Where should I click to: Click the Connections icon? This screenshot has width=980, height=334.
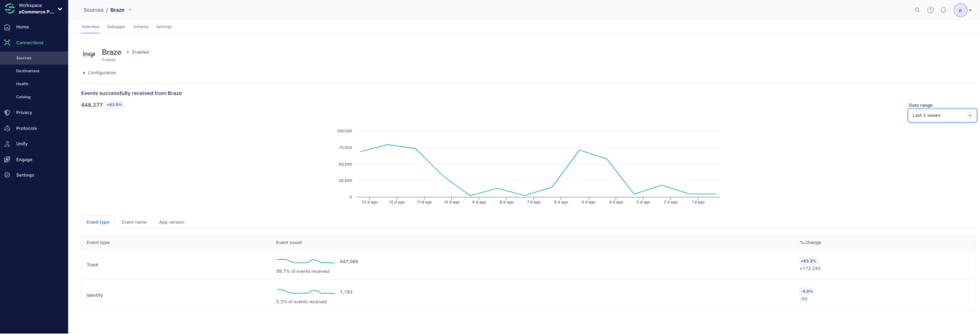(7, 43)
